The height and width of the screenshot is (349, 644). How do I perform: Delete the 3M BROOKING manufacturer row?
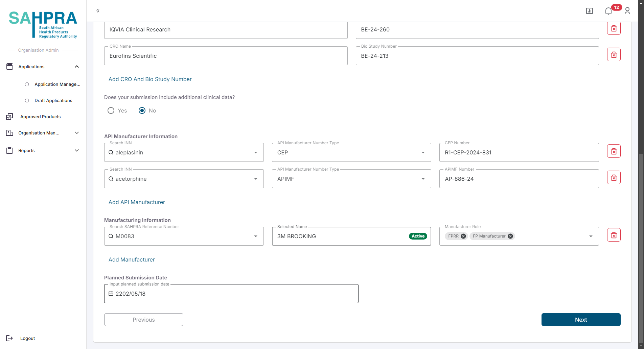coord(614,235)
